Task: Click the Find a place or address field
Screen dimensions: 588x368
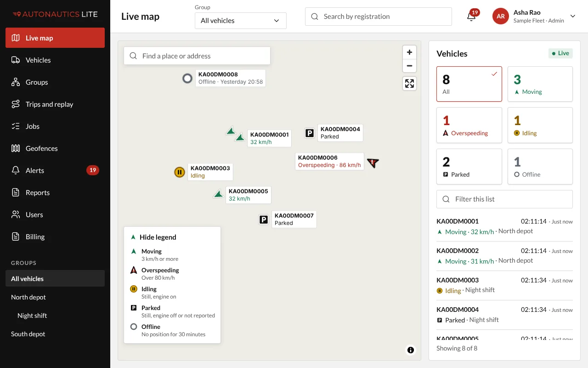Action: coord(197,56)
